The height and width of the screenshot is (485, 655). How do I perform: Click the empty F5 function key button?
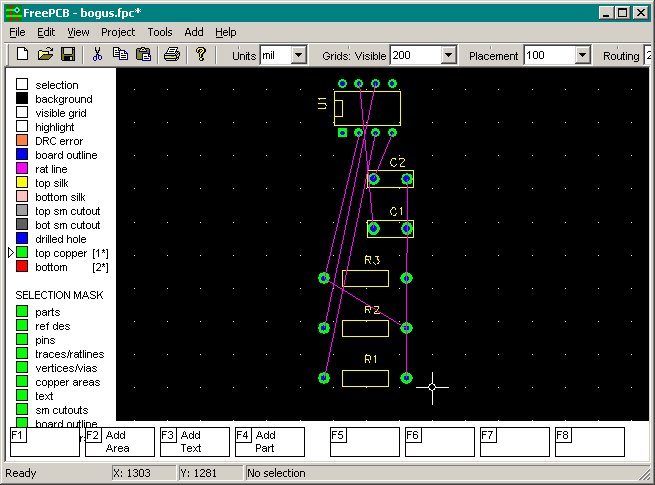point(365,442)
